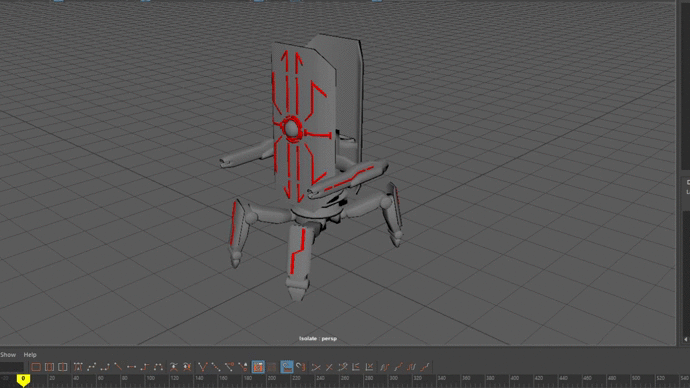Take a buffer curve snapshot
Image resolution: width=690 pixels, height=388 pixels.
174,367
